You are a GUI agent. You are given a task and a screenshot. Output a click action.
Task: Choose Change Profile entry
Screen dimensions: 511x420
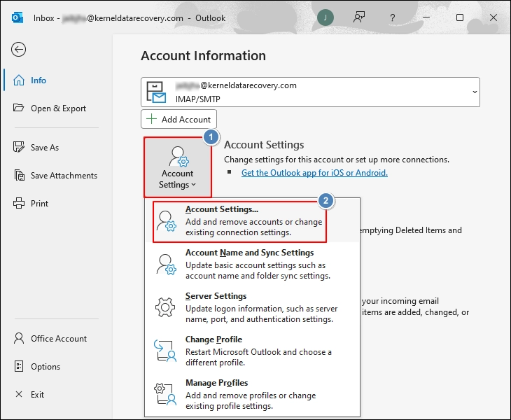252,351
